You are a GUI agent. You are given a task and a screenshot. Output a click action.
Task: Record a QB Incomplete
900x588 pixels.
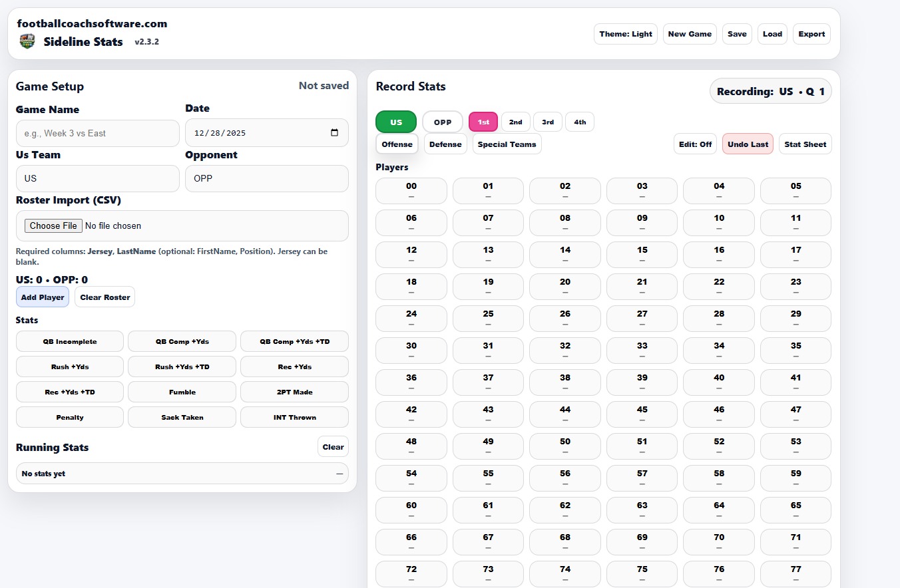pyautogui.click(x=69, y=341)
